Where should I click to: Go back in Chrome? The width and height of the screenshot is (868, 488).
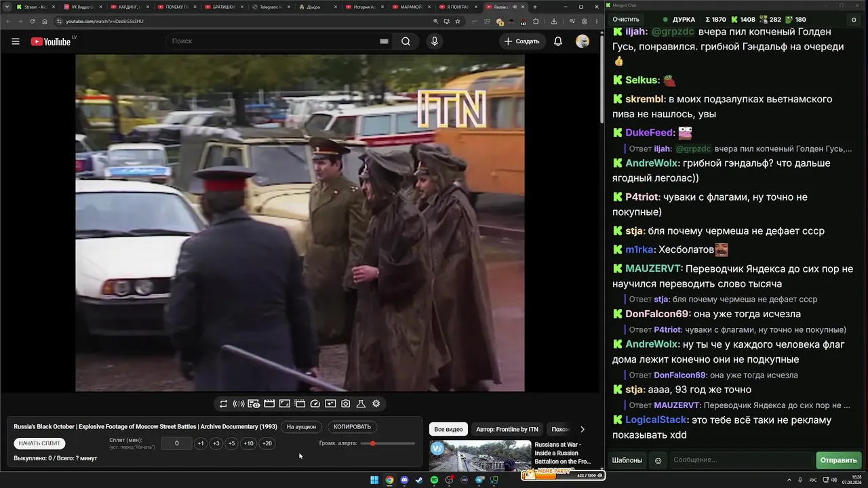(7, 21)
